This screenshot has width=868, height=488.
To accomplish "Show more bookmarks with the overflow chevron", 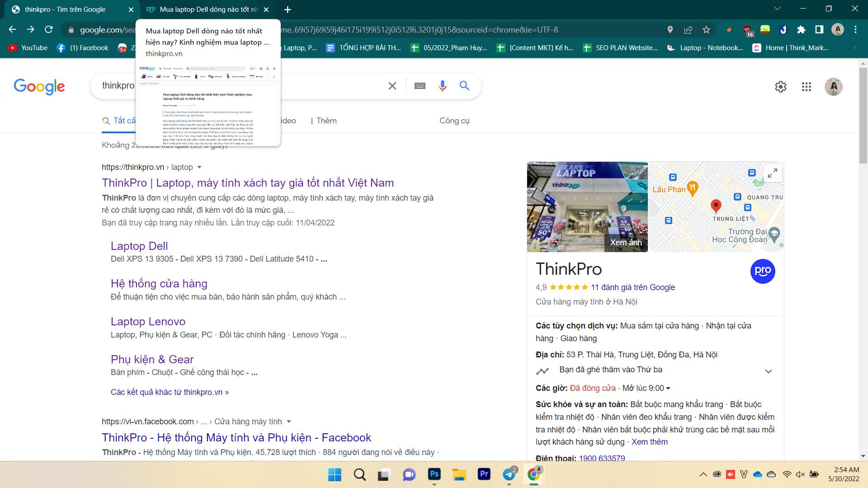I will click(x=854, y=47).
